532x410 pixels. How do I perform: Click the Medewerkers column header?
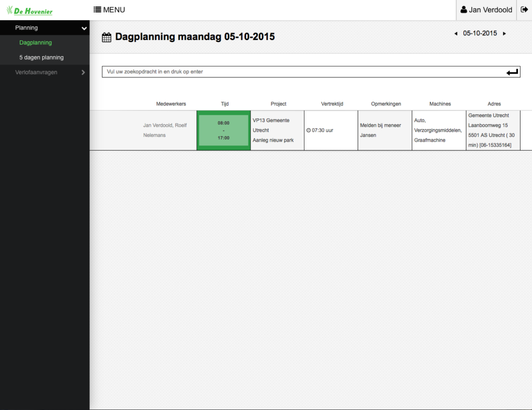click(171, 104)
